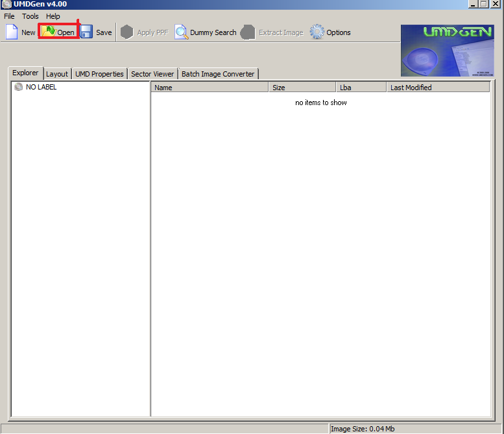Screen dimensions: 504x434
Task: Switch to the UMD Properties tab
Action: [99, 74]
